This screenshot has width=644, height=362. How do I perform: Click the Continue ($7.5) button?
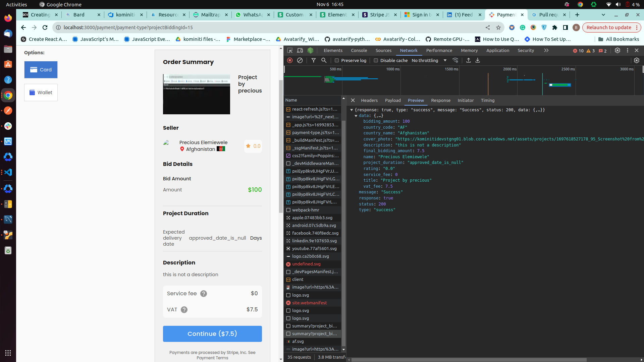pos(212,334)
